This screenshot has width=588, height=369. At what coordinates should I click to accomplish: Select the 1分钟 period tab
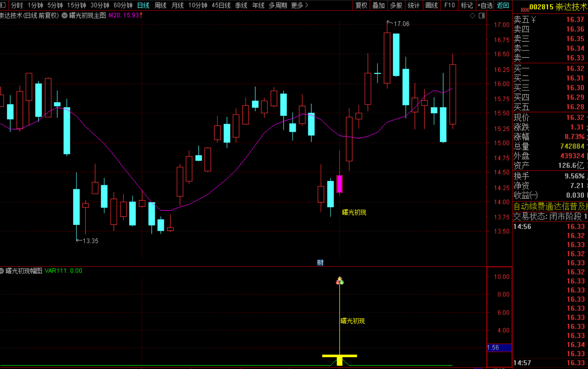[x=35, y=5]
